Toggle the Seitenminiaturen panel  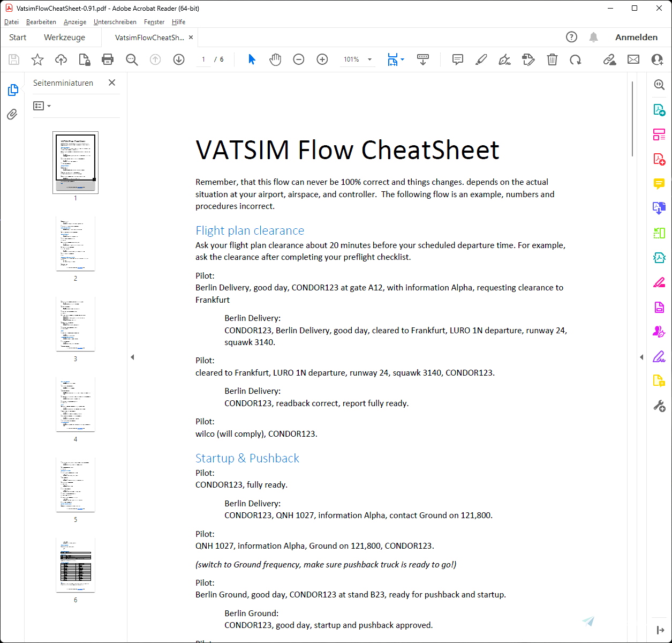pos(13,90)
